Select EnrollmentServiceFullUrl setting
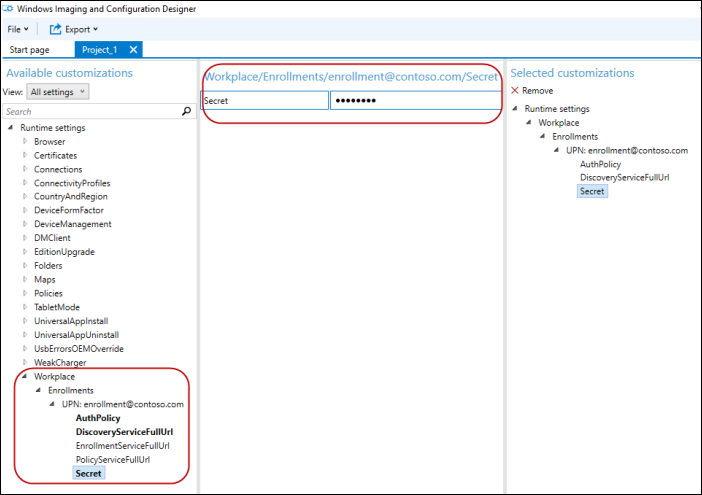The image size is (702, 495). pos(122,446)
